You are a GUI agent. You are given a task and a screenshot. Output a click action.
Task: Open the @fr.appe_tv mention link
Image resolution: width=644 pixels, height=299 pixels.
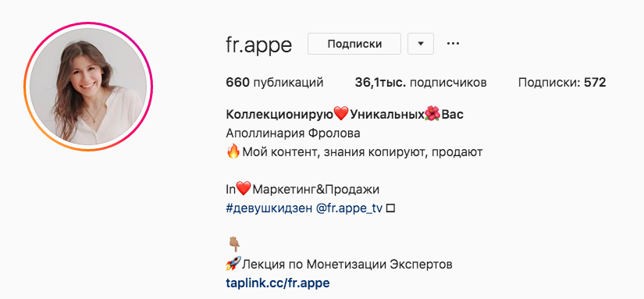pos(350,208)
